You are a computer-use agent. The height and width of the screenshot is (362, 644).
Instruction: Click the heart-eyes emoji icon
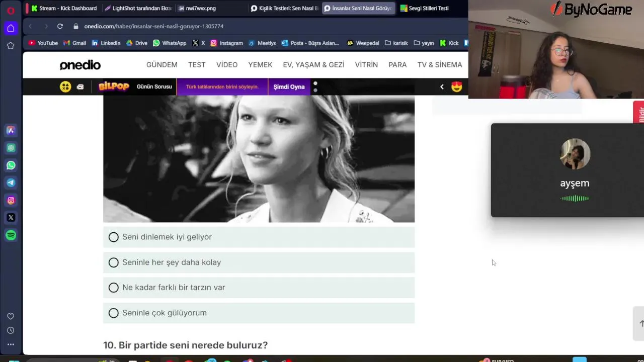456,86
